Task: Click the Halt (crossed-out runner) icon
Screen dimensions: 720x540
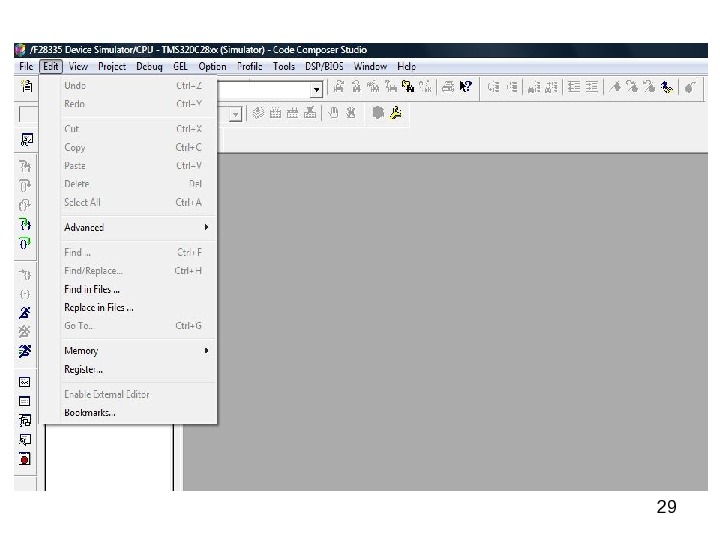Action: click(x=25, y=332)
